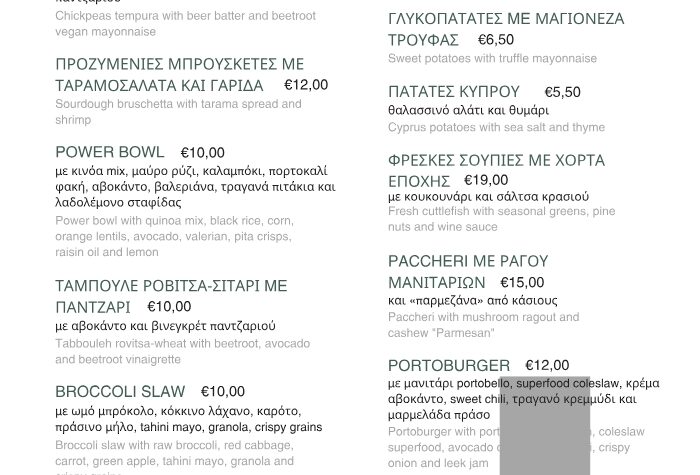Click the €6,50 truffle mayonnaise price
The image size is (700, 475).
coord(496,40)
